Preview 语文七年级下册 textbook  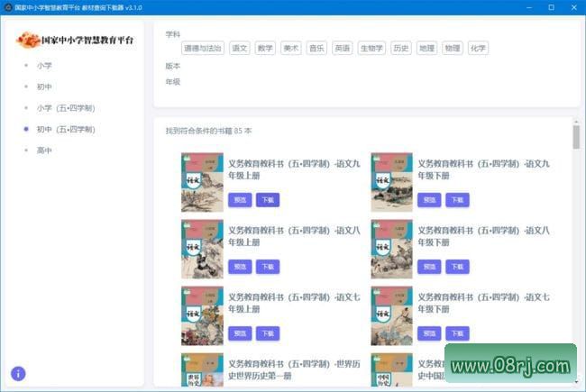[429, 333]
